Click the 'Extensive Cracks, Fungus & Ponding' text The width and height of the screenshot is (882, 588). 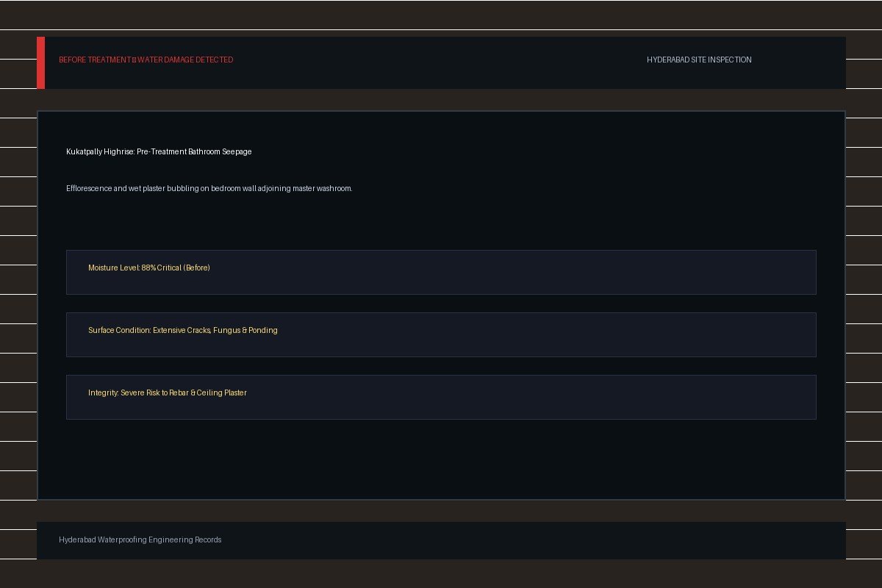(x=215, y=330)
